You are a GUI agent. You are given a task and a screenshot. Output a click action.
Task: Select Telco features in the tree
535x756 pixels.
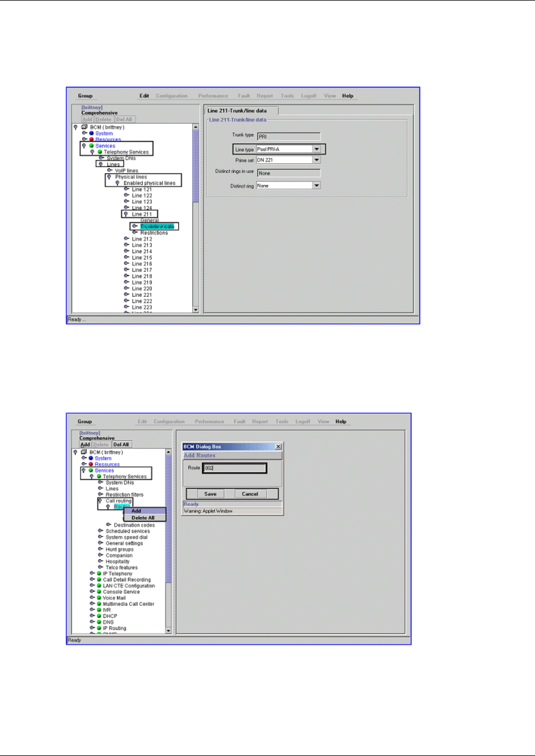coord(122,568)
